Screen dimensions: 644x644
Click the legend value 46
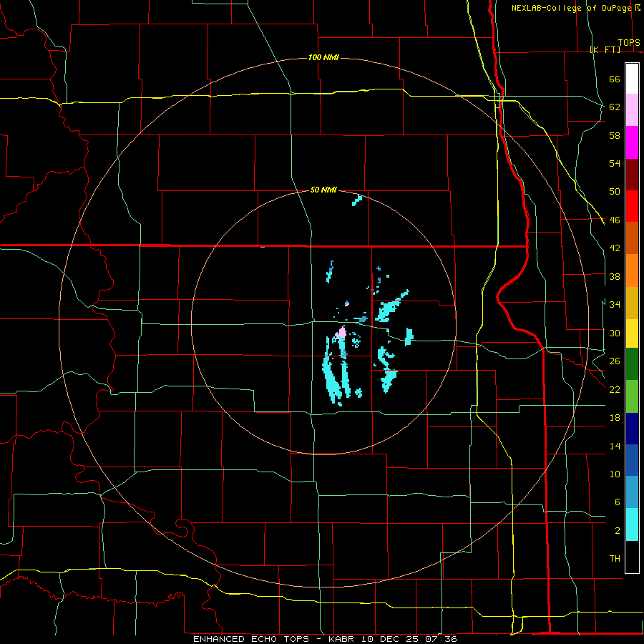tap(615, 220)
